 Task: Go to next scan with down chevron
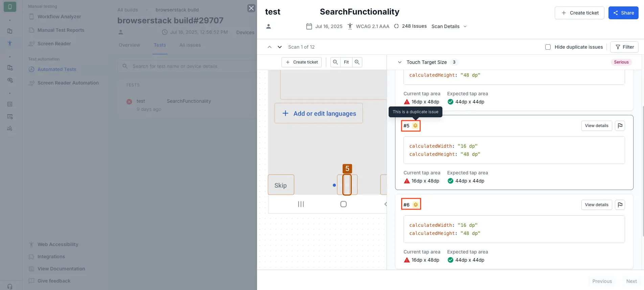(280, 47)
